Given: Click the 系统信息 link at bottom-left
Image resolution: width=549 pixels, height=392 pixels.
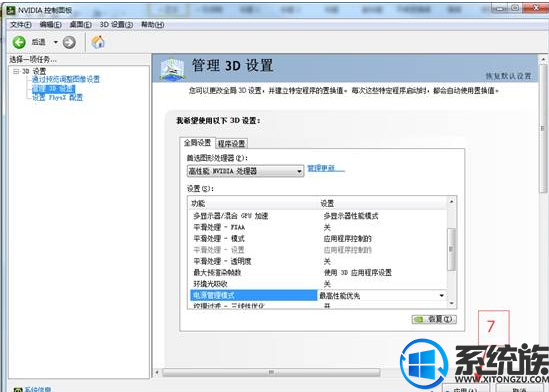Looking at the screenshot, I should [x=38, y=389].
